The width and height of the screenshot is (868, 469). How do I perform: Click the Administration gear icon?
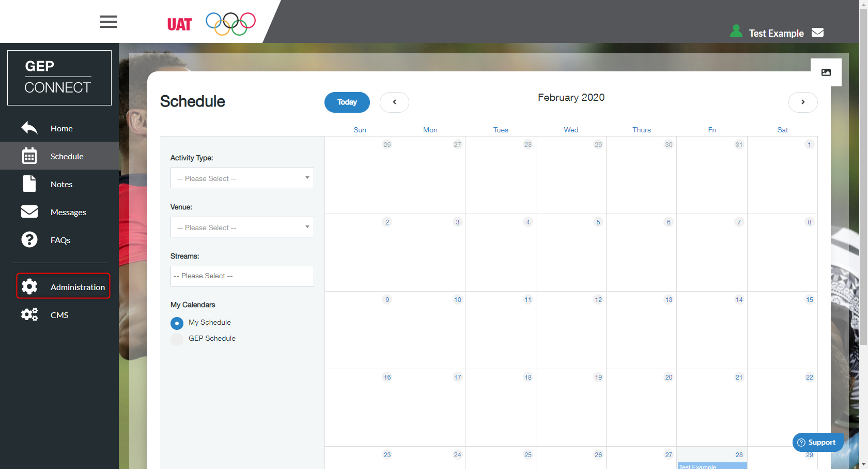29,286
